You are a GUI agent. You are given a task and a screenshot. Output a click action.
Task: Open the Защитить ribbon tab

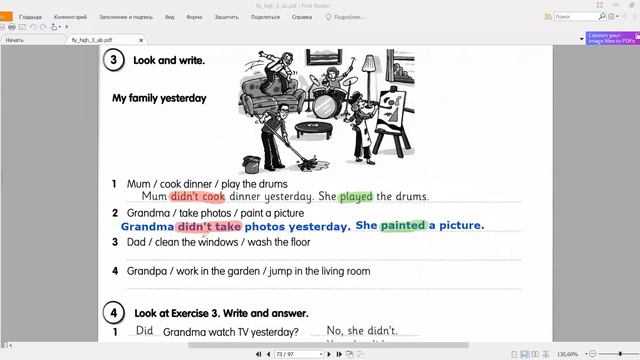pos(227,17)
